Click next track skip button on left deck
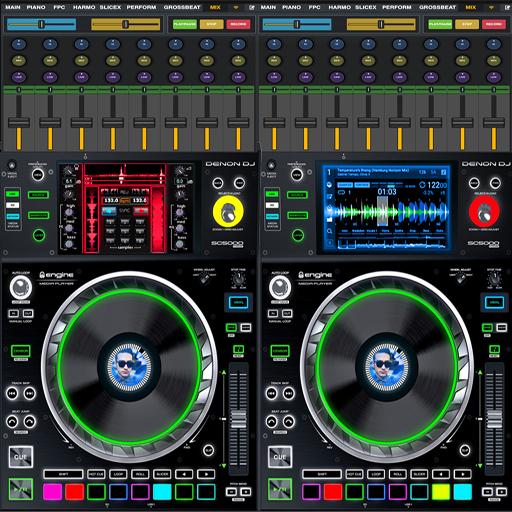Viewport: 512px width, 512px height. click(29, 394)
